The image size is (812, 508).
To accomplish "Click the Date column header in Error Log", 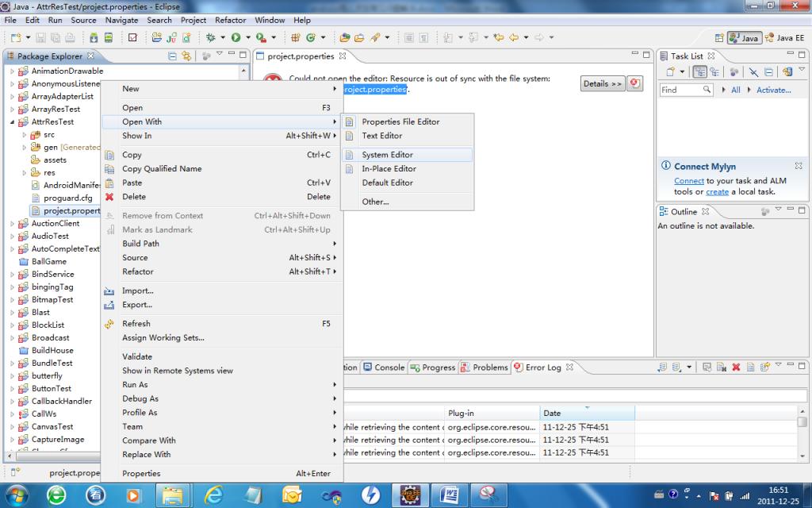I will coord(587,413).
